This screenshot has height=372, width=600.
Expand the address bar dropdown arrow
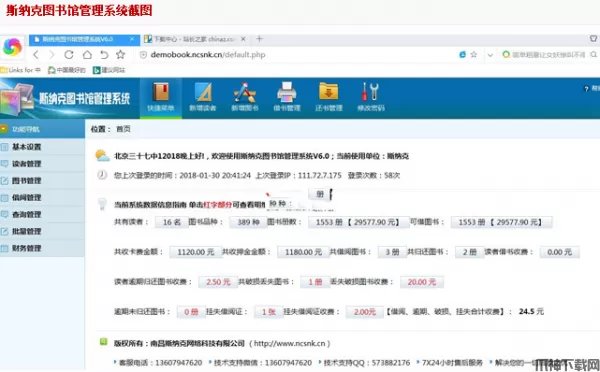pos(490,55)
